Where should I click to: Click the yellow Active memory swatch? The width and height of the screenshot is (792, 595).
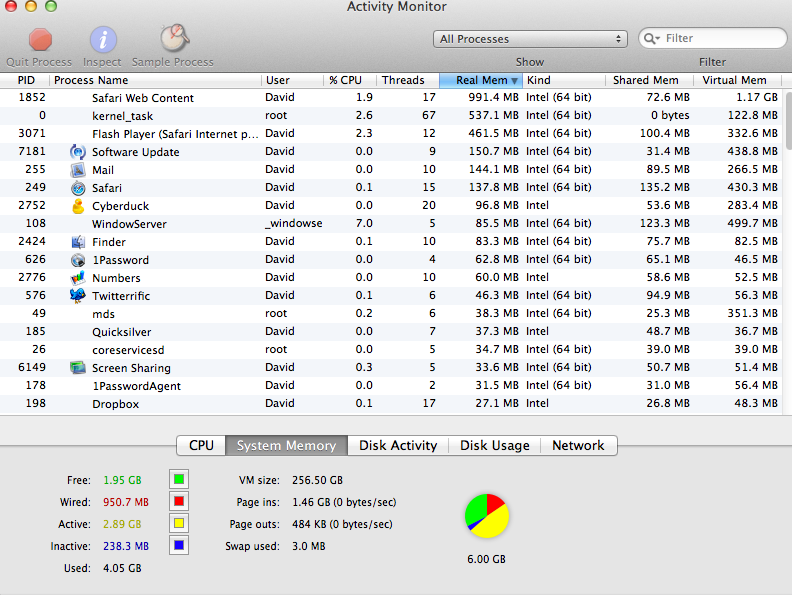pyautogui.click(x=179, y=523)
